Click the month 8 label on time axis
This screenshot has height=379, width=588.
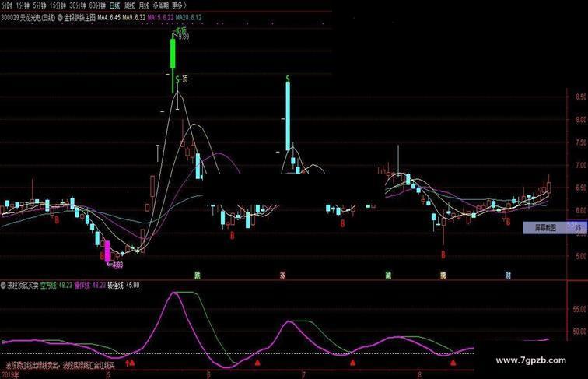pyautogui.click(x=419, y=375)
